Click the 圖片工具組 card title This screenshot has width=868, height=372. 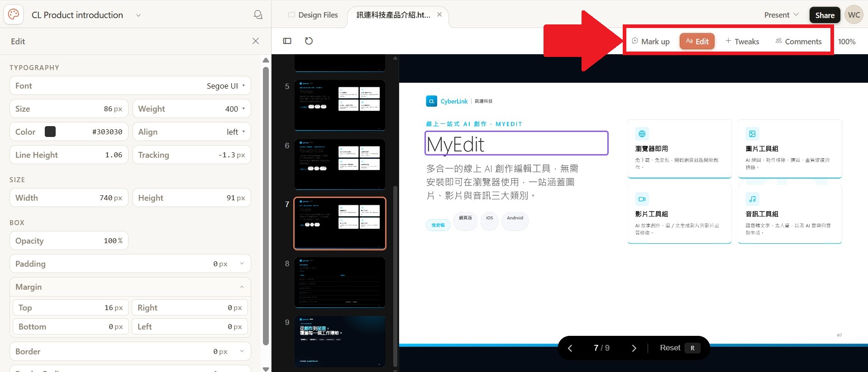(762, 149)
